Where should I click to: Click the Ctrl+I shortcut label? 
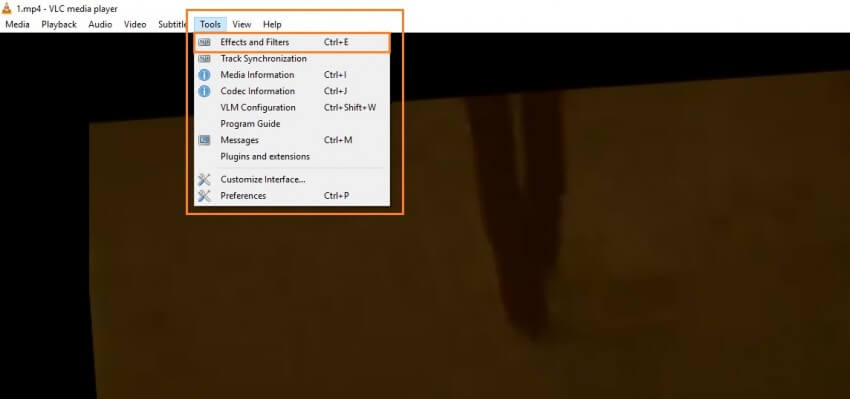tap(335, 75)
